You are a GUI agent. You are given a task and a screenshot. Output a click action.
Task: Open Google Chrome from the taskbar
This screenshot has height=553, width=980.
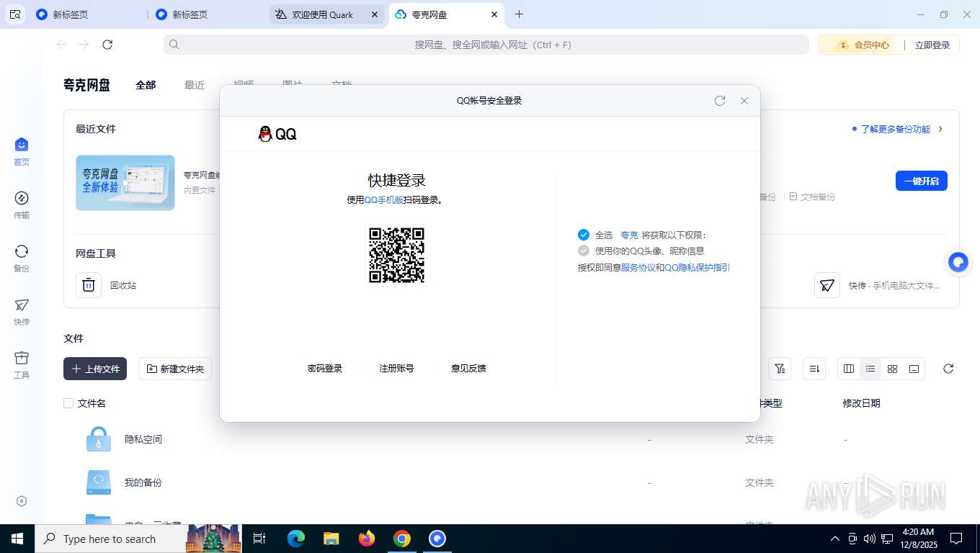point(402,539)
